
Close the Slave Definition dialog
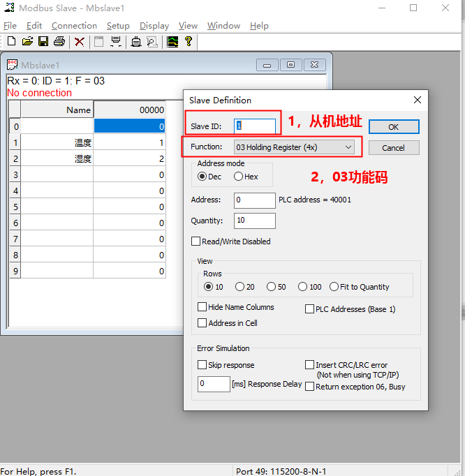coord(418,100)
